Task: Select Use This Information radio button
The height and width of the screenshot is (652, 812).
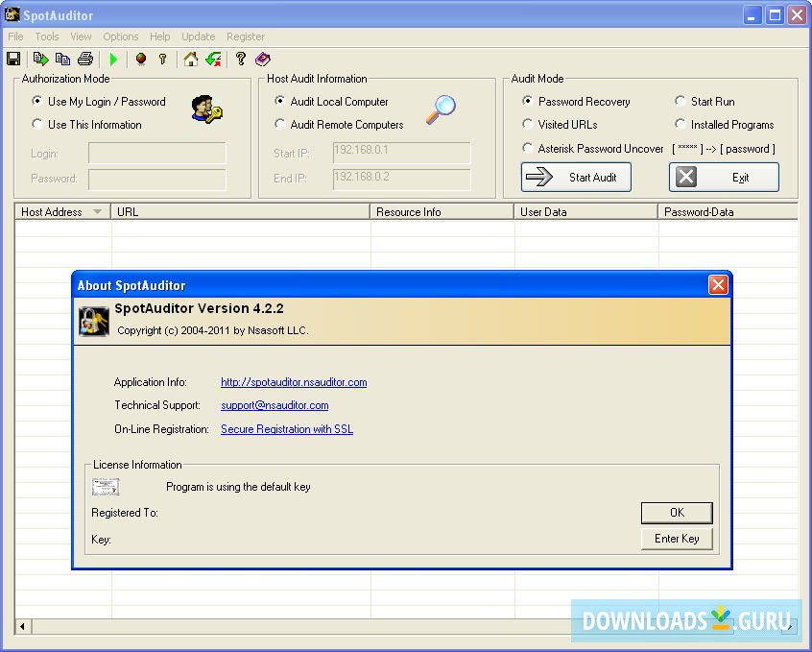Action: [x=36, y=124]
